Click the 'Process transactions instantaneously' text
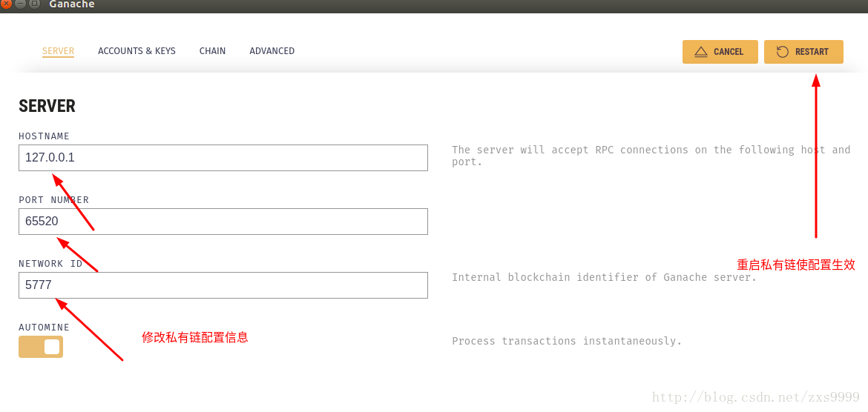The image size is (868, 412). 567,341
